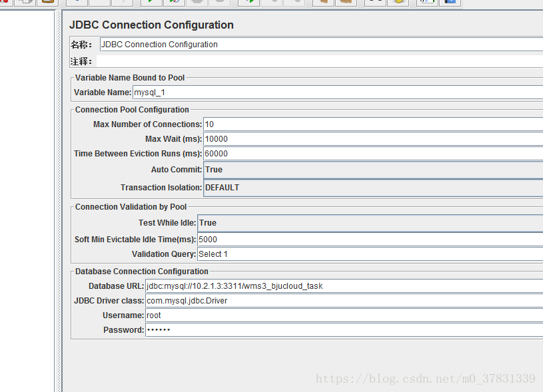543x392 pixels.
Task: Click the large JDBC Connection Configuration heading
Action: click(151, 25)
